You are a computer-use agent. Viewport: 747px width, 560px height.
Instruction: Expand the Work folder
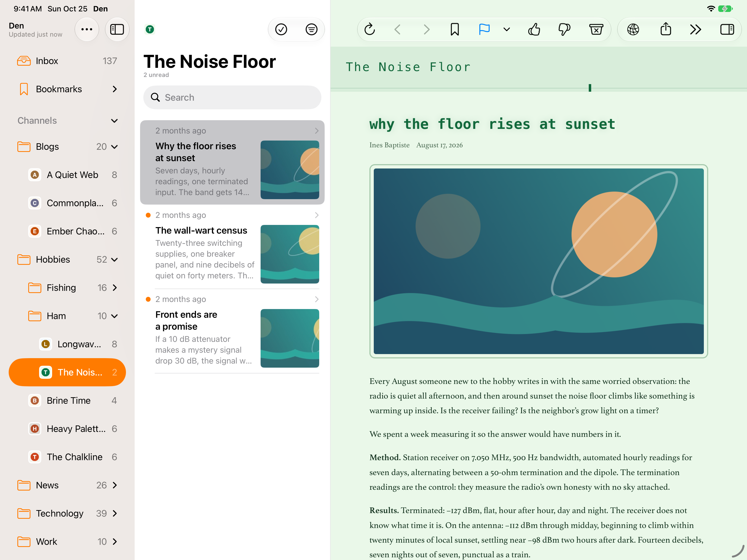tap(115, 542)
